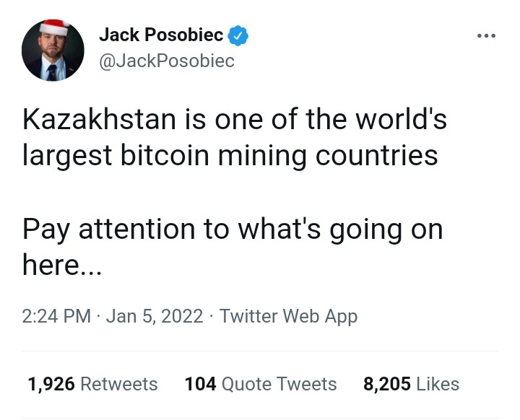Open the three-dot more options menu
520x420 pixels.
tap(485, 36)
